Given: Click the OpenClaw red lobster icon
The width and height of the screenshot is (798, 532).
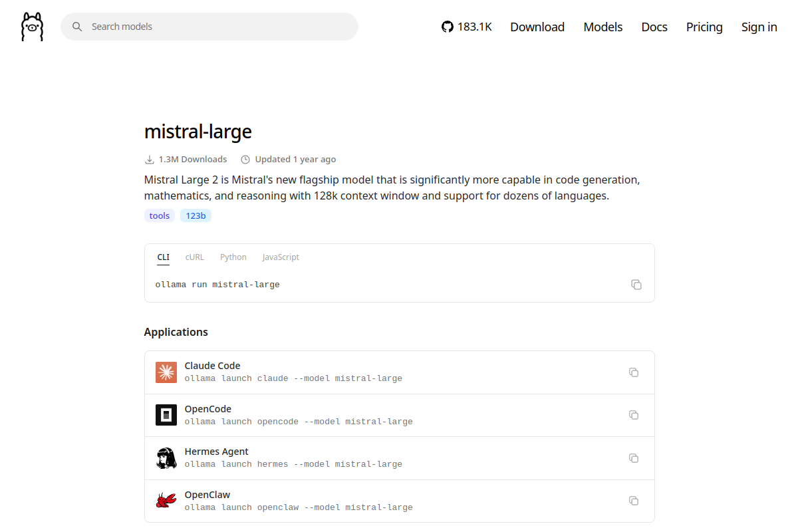Looking at the screenshot, I should 166,501.
